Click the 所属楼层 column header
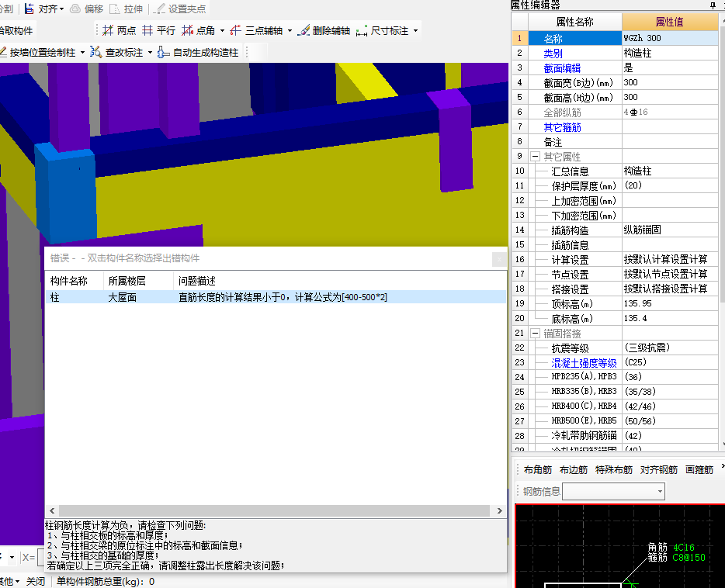This screenshot has width=725, height=588. 127,281
